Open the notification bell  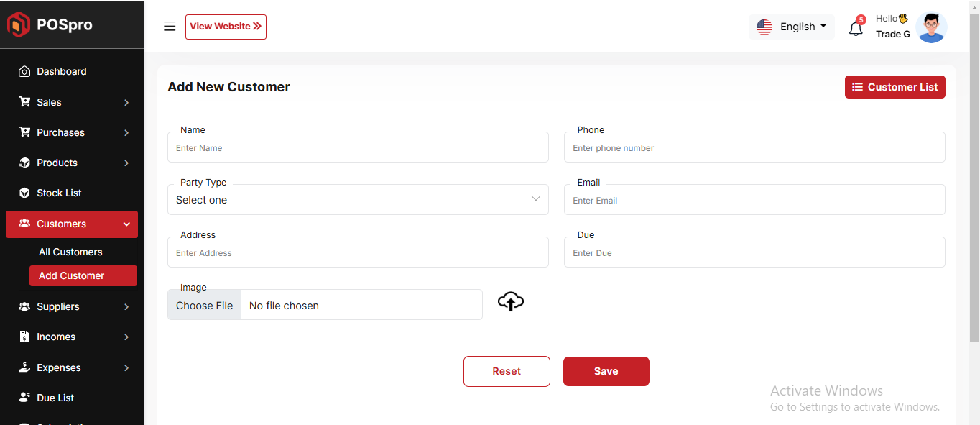(855, 29)
